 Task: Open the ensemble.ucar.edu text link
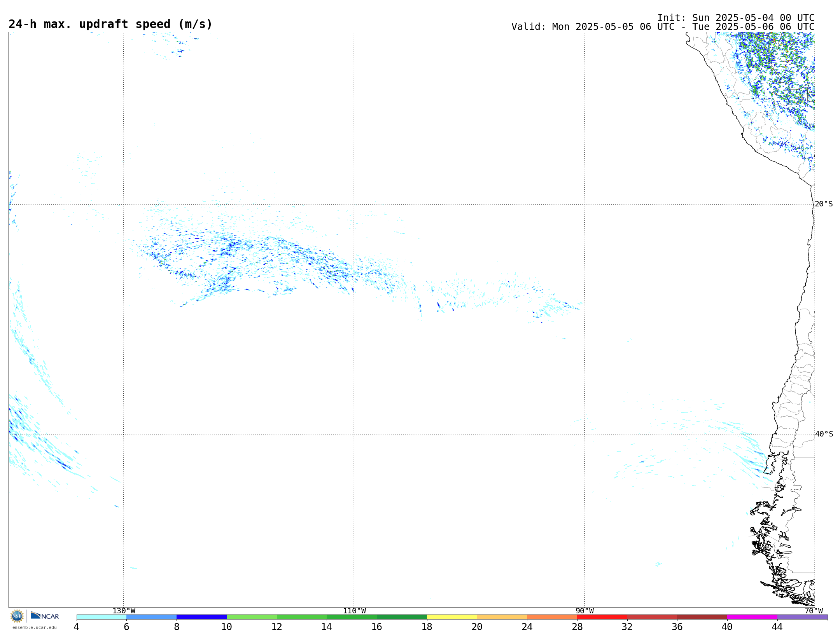tap(35, 627)
